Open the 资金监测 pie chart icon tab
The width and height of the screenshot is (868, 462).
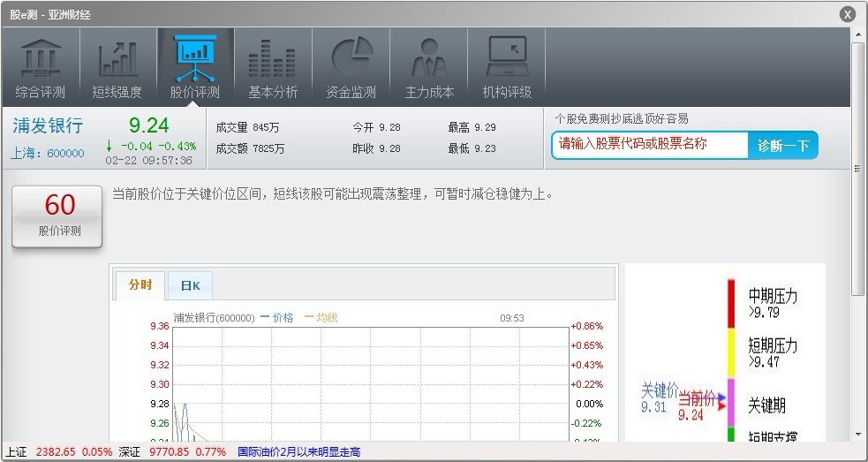click(351, 67)
